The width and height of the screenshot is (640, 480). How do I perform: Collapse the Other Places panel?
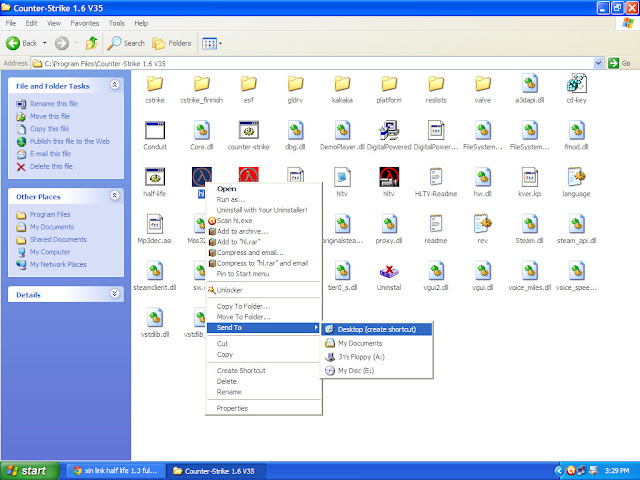click(x=115, y=196)
